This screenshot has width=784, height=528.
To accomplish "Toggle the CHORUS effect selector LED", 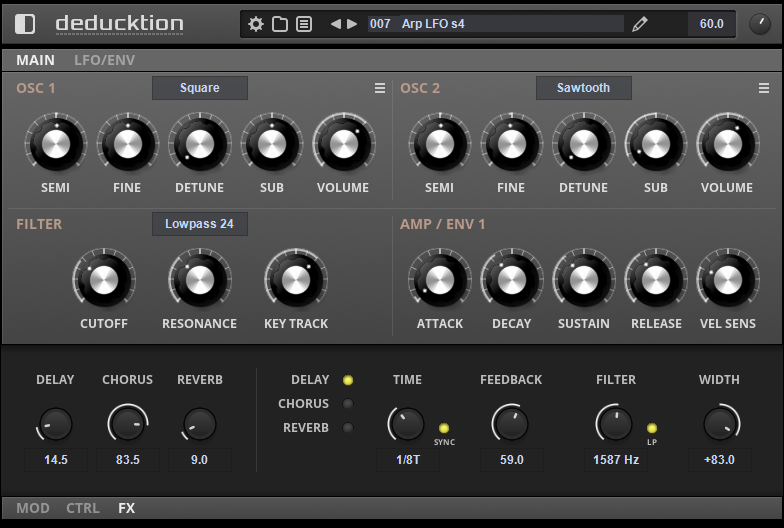I will pos(348,404).
